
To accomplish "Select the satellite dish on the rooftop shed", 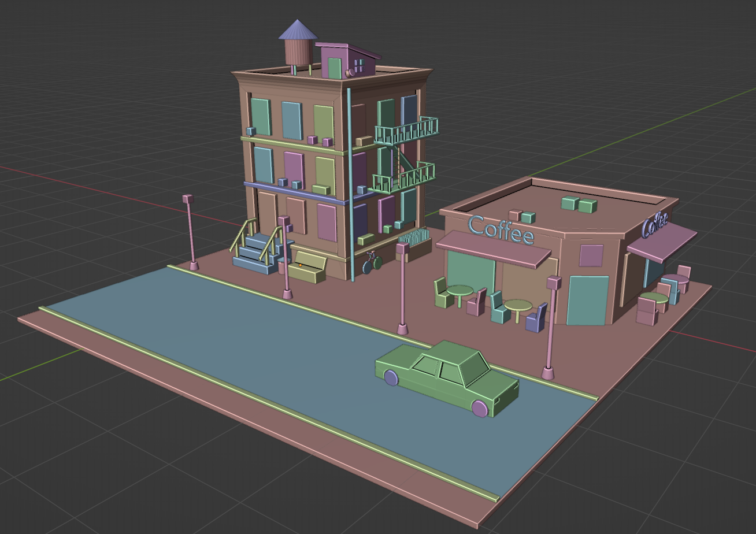I will [351, 72].
